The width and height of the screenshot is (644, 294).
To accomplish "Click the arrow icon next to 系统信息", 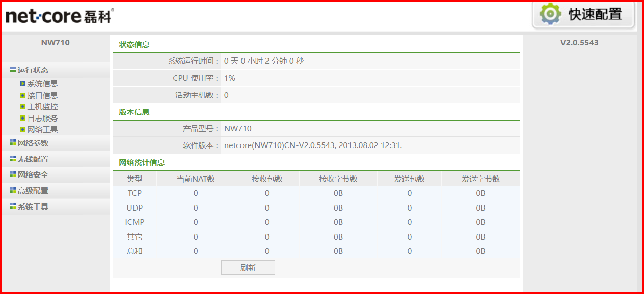I will [22, 84].
